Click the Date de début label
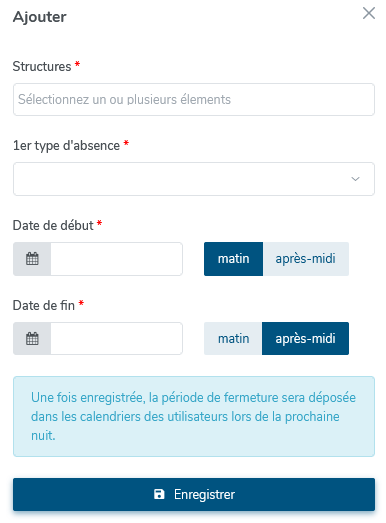This screenshot has height=523, width=386. point(53,225)
